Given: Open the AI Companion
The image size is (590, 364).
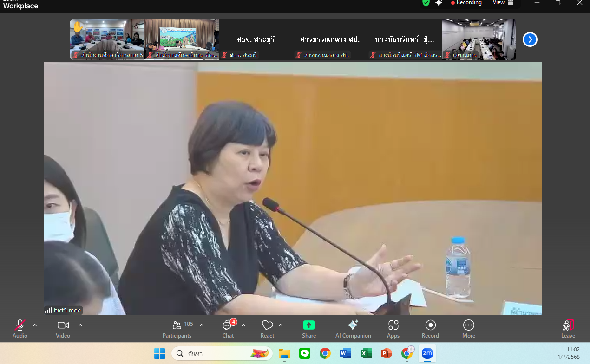Looking at the screenshot, I should click(x=353, y=329).
